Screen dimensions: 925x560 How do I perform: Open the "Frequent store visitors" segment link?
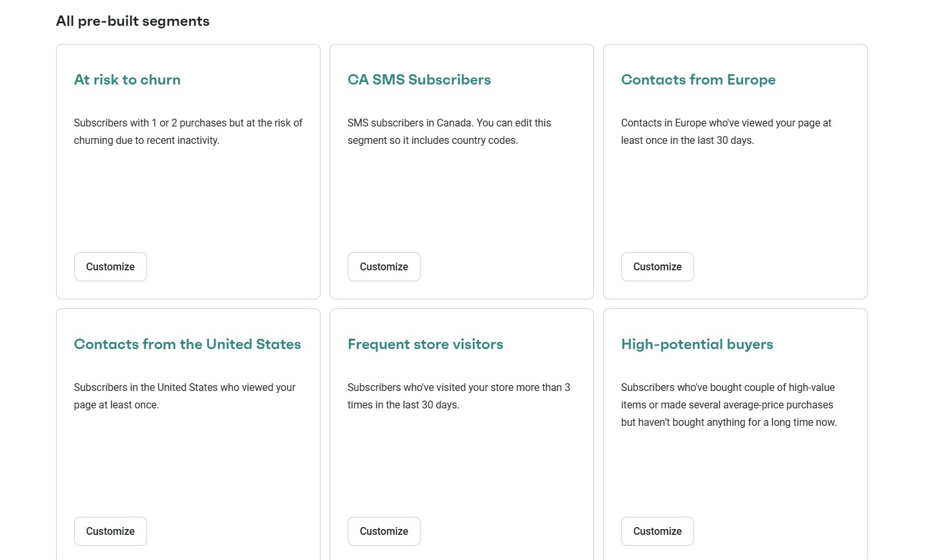pos(425,344)
